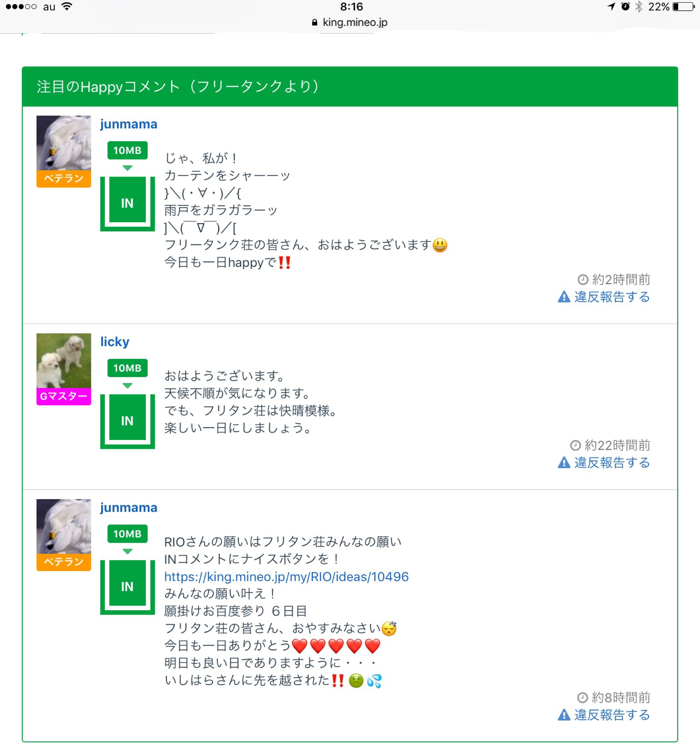Click licky's dog avatar thumbnail

(64, 361)
